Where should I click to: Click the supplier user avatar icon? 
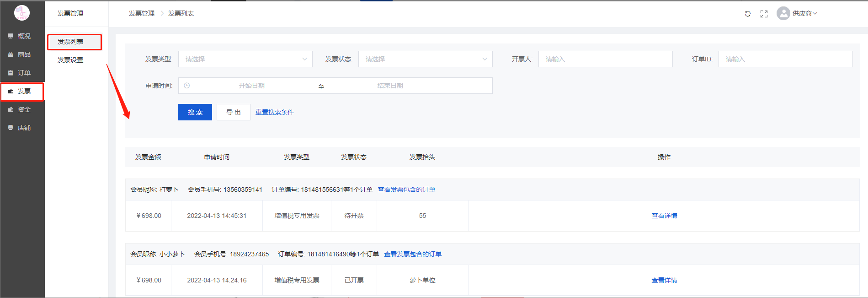tap(783, 13)
